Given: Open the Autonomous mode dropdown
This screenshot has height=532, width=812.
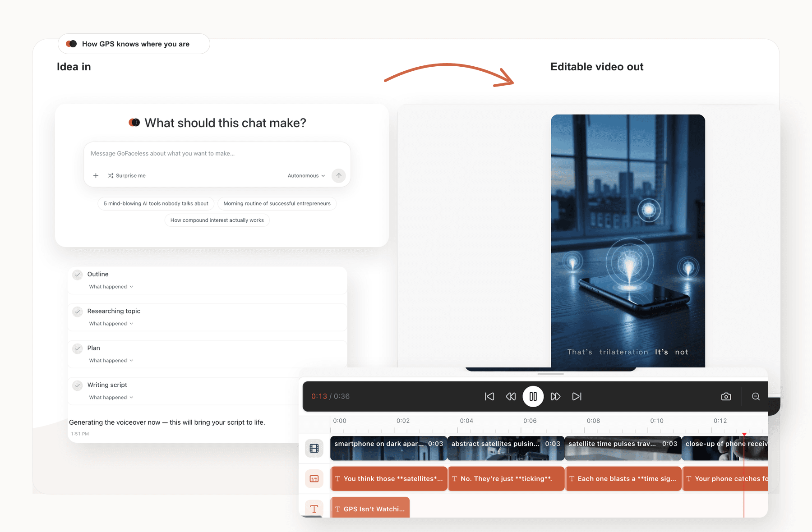Looking at the screenshot, I should (x=306, y=175).
